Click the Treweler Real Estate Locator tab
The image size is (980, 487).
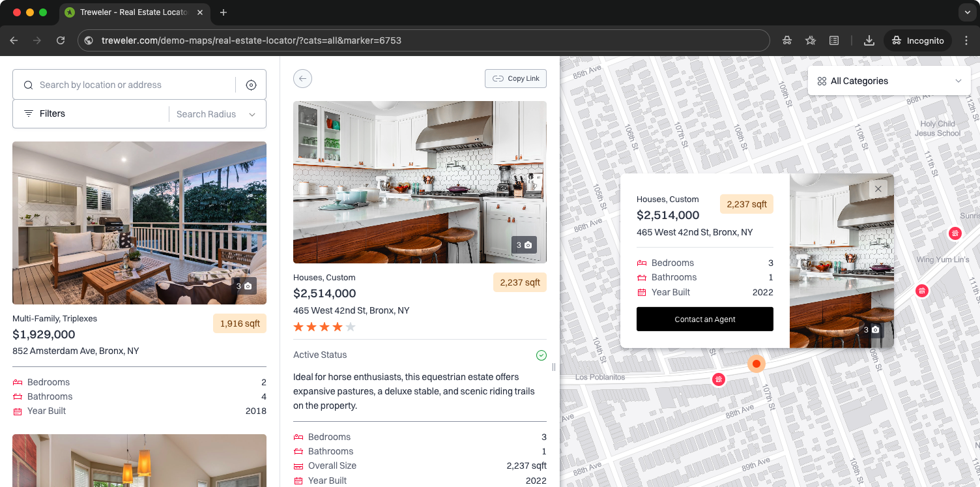click(x=134, y=12)
